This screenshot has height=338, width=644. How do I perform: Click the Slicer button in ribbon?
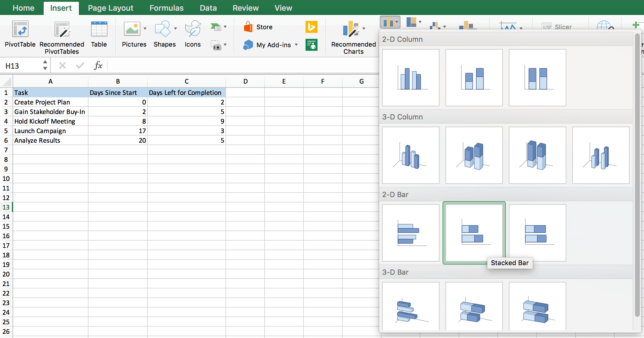[558, 26]
